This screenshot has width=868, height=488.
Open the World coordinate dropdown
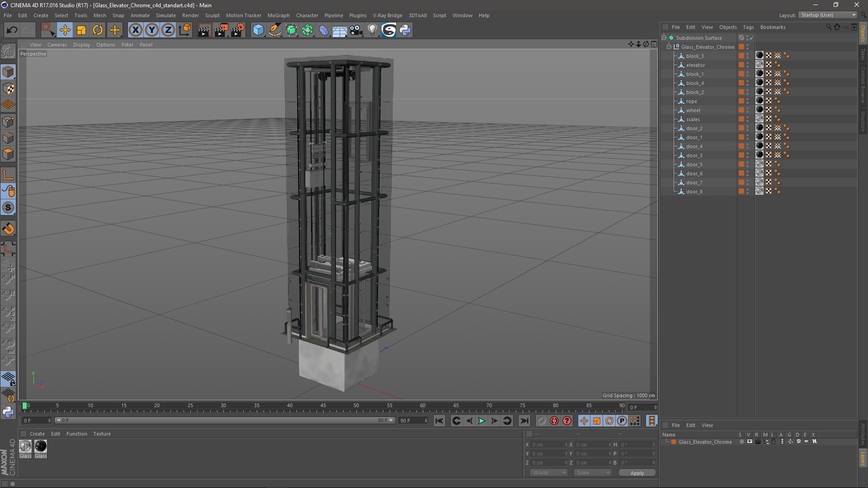(x=549, y=473)
